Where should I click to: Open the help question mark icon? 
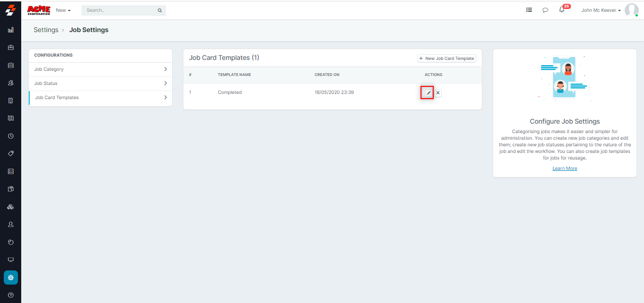coord(11,295)
